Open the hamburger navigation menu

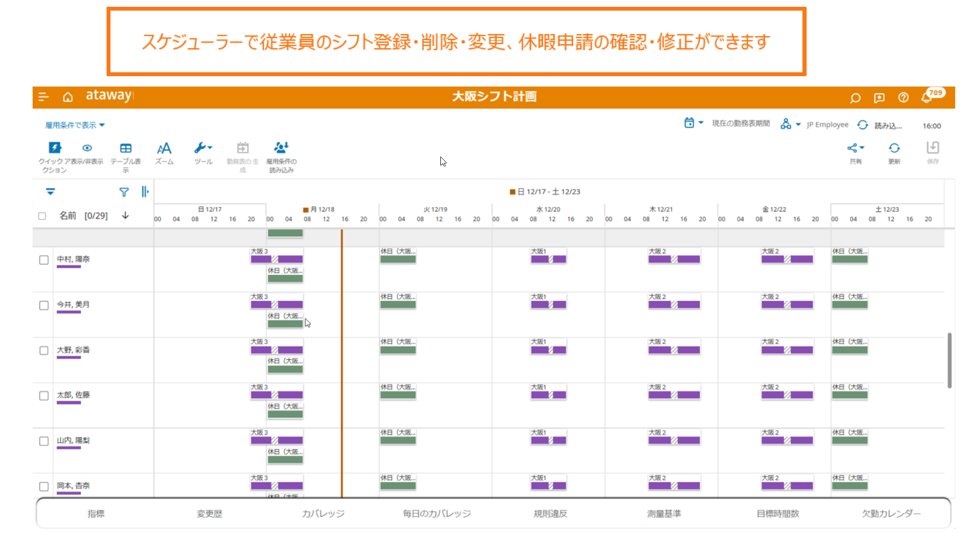pyautogui.click(x=44, y=97)
